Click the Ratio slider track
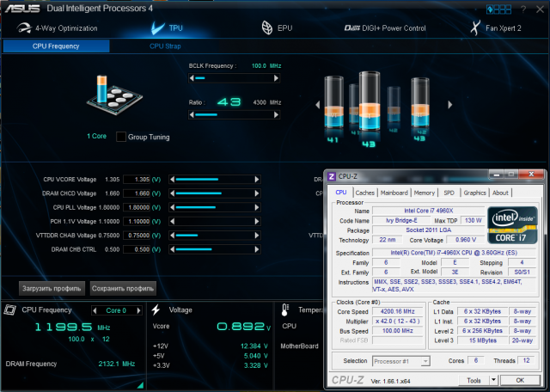Viewport: 550px width, 392px height. tap(234, 114)
